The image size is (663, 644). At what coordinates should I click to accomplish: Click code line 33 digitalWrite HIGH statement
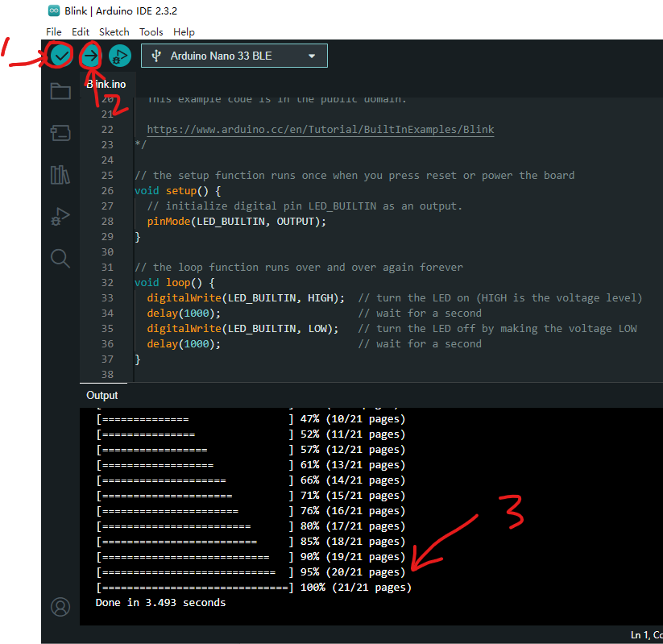click(245, 298)
